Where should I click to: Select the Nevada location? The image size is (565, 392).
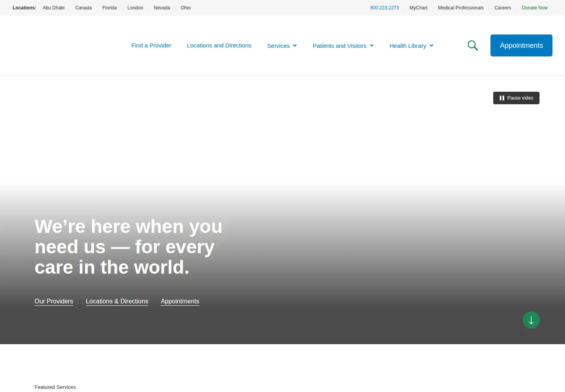[x=162, y=8]
